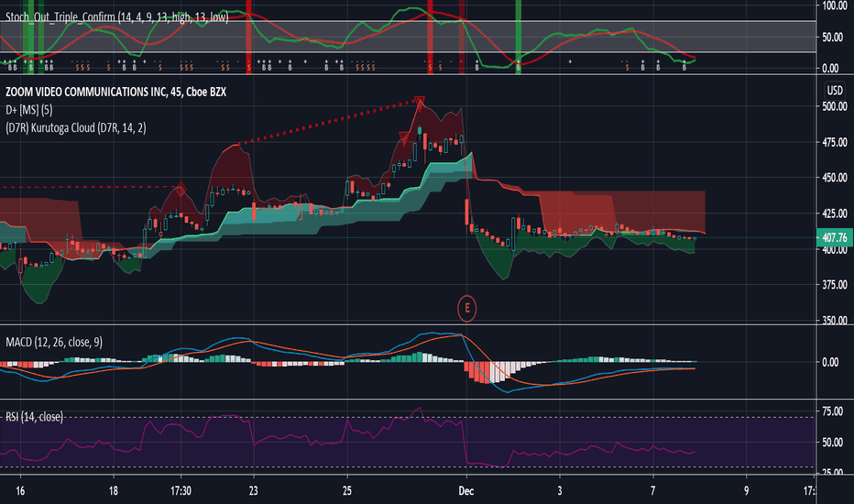This screenshot has width=854, height=504.
Task: Click the 425.00 price axis label
Action: pos(835,214)
